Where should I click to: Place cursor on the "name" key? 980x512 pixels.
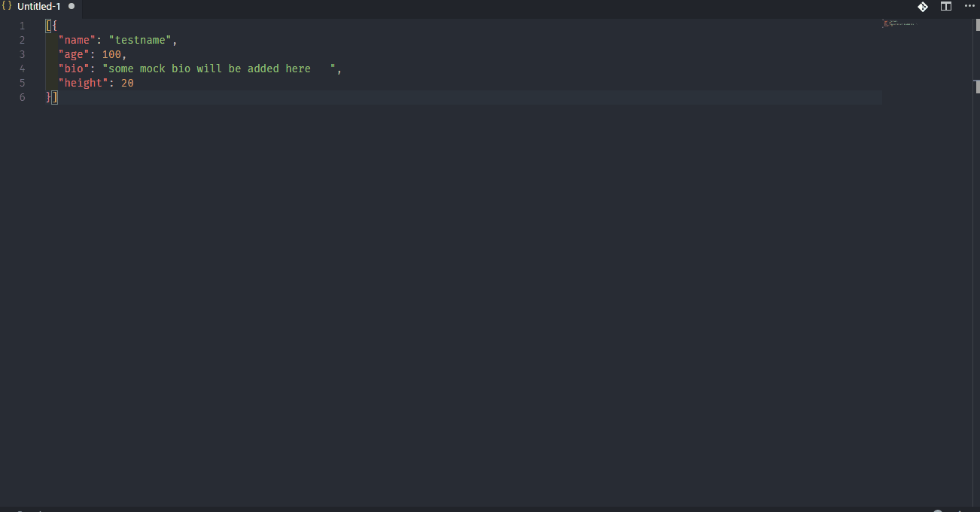[77, 39]
